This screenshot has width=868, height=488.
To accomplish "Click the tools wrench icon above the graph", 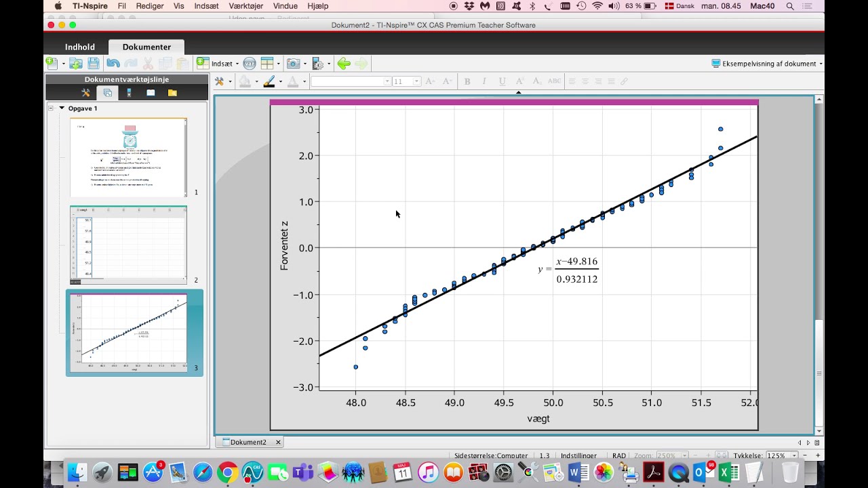I will [219, 81].
